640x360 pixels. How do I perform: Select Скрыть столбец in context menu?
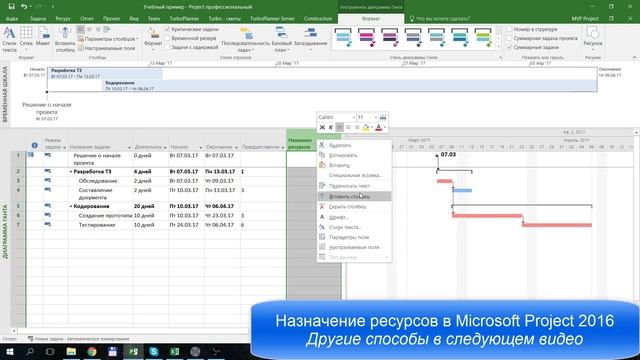pos(353,207)
